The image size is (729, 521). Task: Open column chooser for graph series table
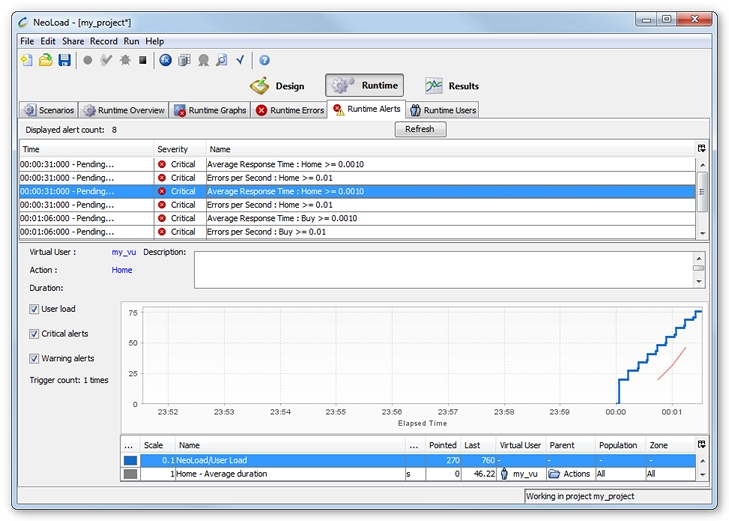701,444
